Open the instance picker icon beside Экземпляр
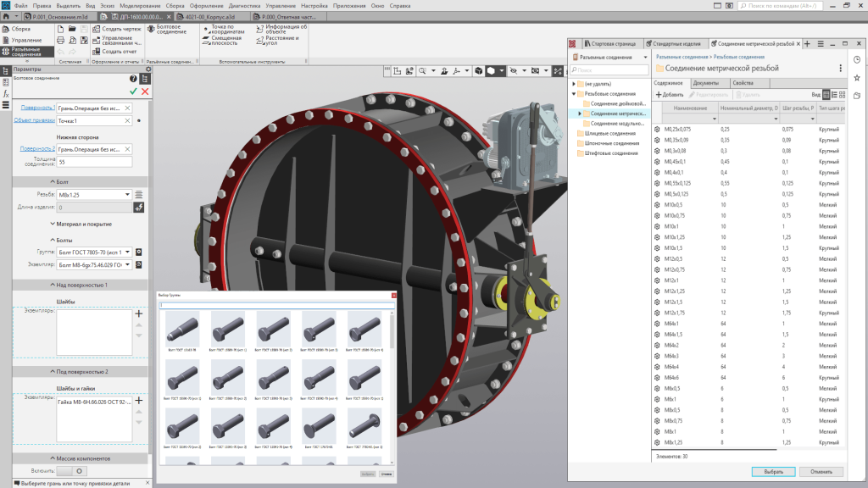The height and width of the screenshot is (488, 868). 139,264
